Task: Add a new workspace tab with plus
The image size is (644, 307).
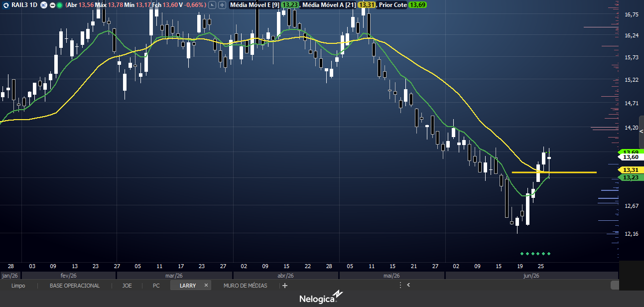Action: pos(285,286)
